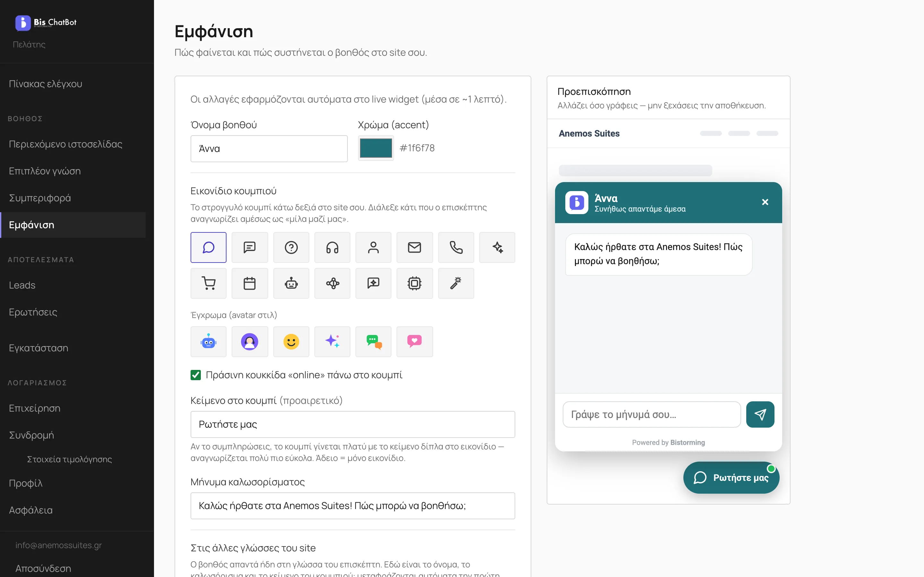The image size is (924, 577).
Task: Choose the robot outline icon
Action: pos(291,283)
